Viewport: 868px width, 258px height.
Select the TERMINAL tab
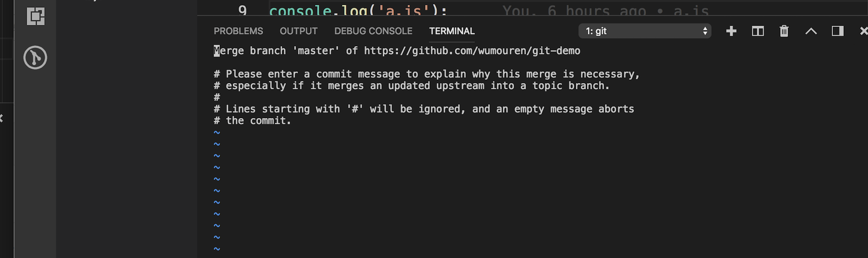click(x=452, y=31)
